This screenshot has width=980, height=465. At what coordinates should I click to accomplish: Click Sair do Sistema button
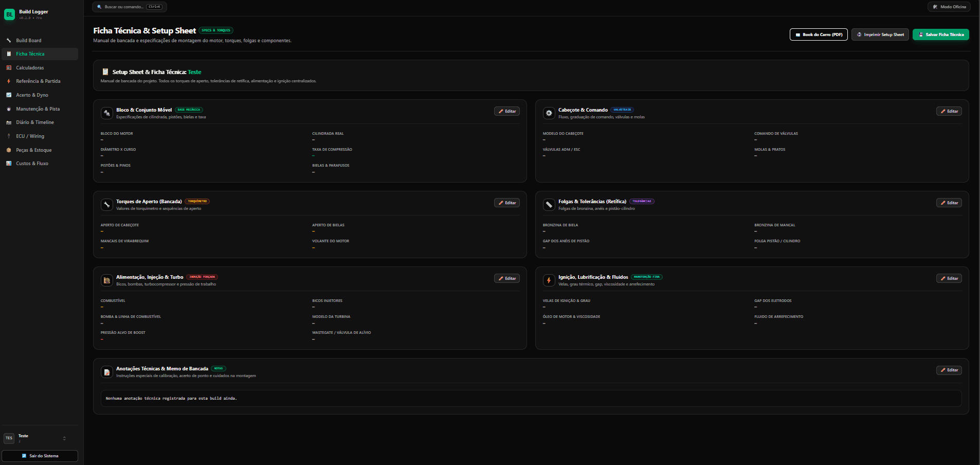(40, 456)
